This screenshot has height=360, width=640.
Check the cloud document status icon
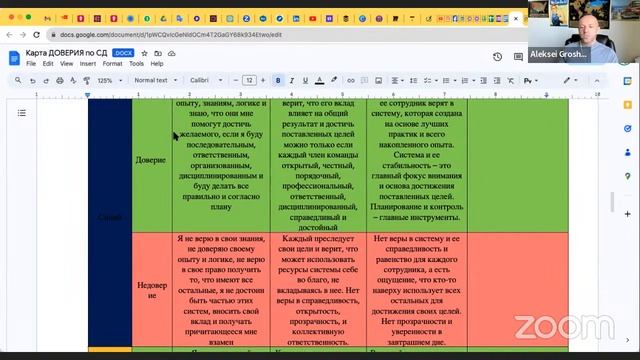[172, 53]
